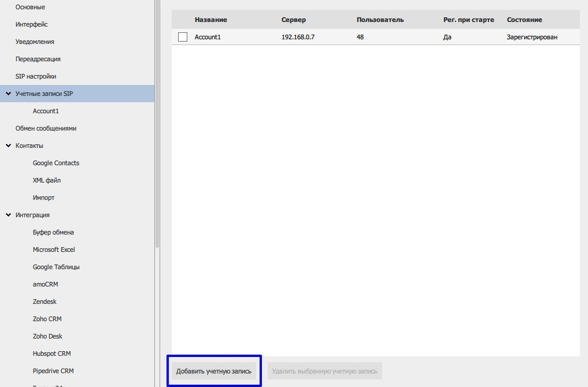Image resolution: width=588 pixels, height=387 pixels.
Task: Collapse the Учетные записи SIP section
Action: [x=9, y=94]
